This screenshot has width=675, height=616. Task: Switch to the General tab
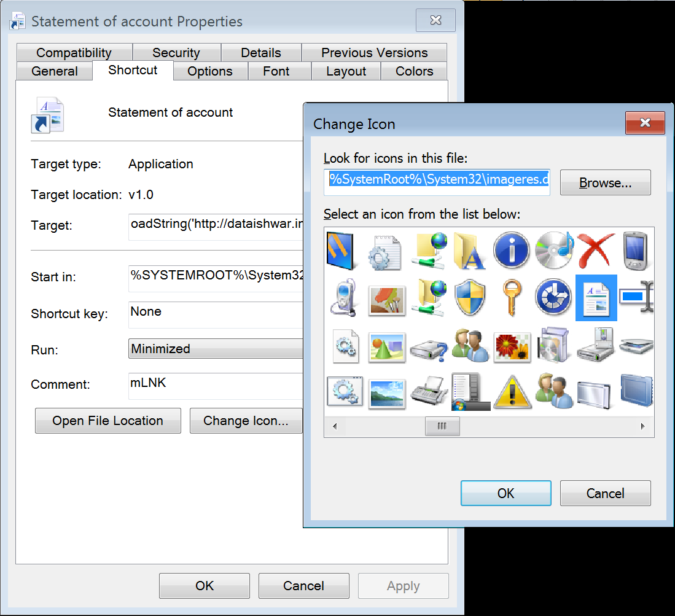[55, 71]
